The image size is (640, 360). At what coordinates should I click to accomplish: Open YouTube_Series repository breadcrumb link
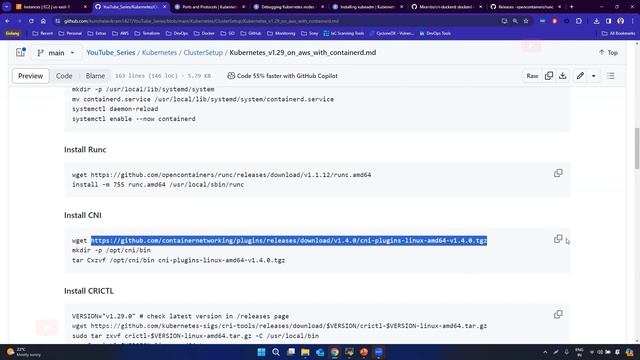click(x=111, y=53)
